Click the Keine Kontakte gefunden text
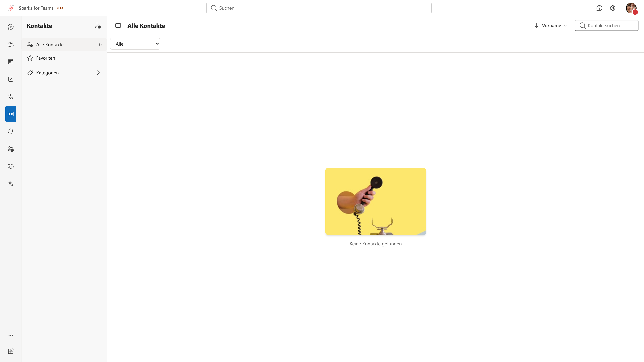Viewport: 644px width, 362px height. 375,244
